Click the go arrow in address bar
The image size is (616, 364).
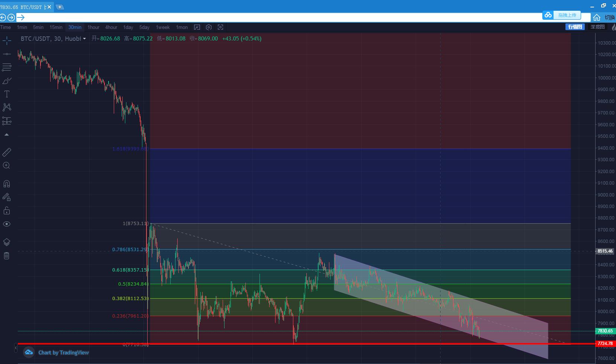[x=20, y=17]
